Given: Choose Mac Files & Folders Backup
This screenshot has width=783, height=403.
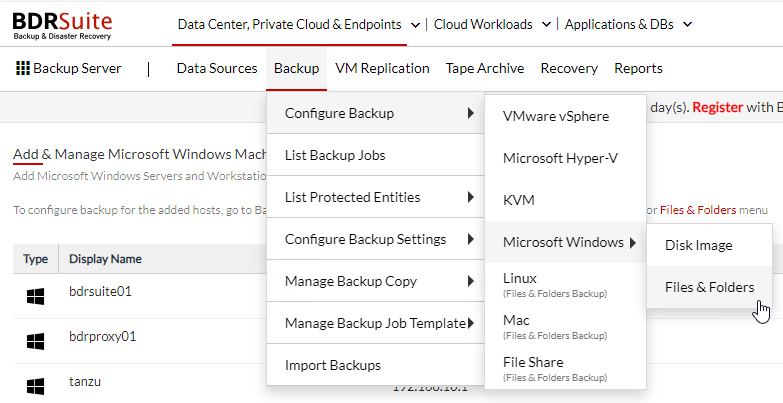Looking at the screenshot, I should [x=565, y=326].
